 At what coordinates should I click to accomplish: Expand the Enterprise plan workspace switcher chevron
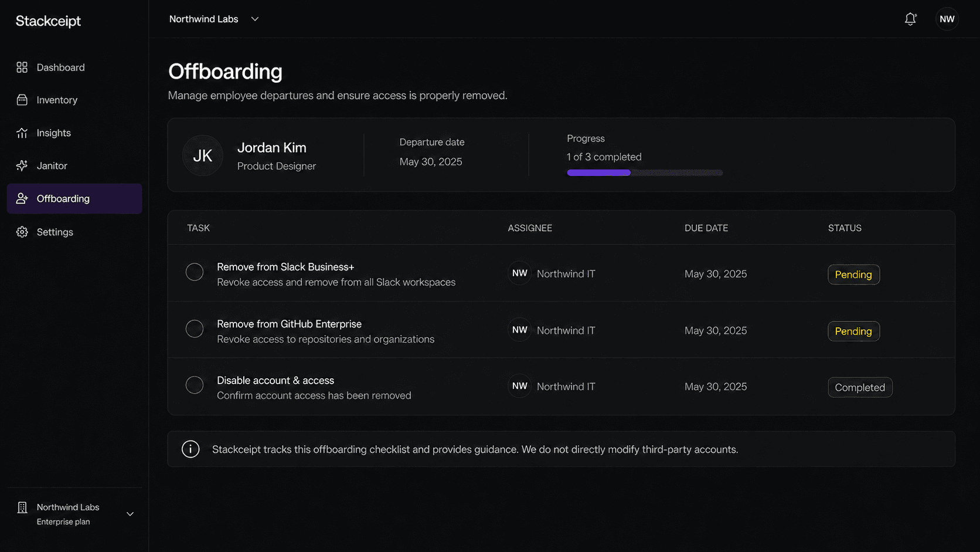click(130, 514)
